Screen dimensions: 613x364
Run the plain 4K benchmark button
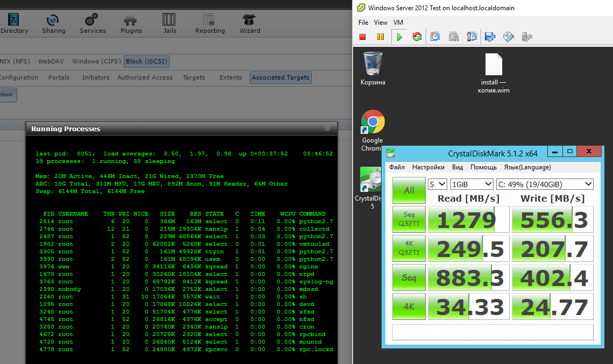[409, 306]
